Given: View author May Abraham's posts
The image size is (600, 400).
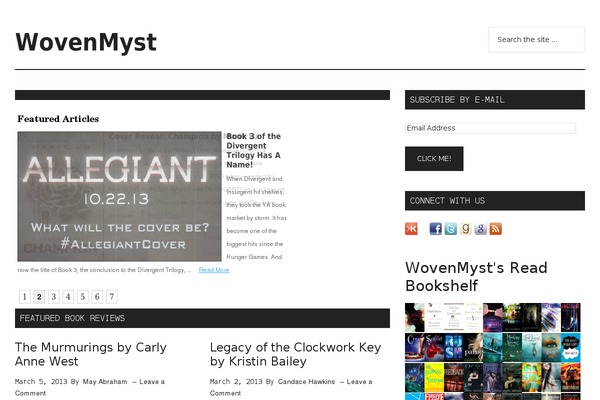Looking at the screenshot, I should (108, 382).
